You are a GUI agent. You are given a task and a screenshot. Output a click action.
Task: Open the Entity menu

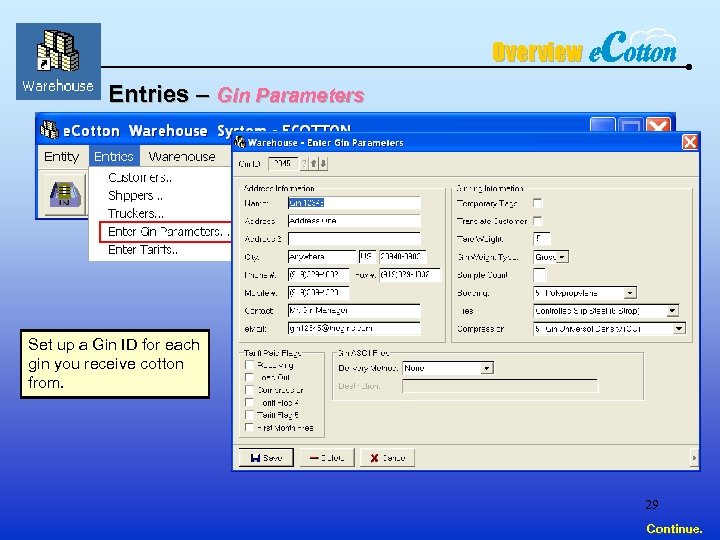pyautogui.click(x=62, y=157)
